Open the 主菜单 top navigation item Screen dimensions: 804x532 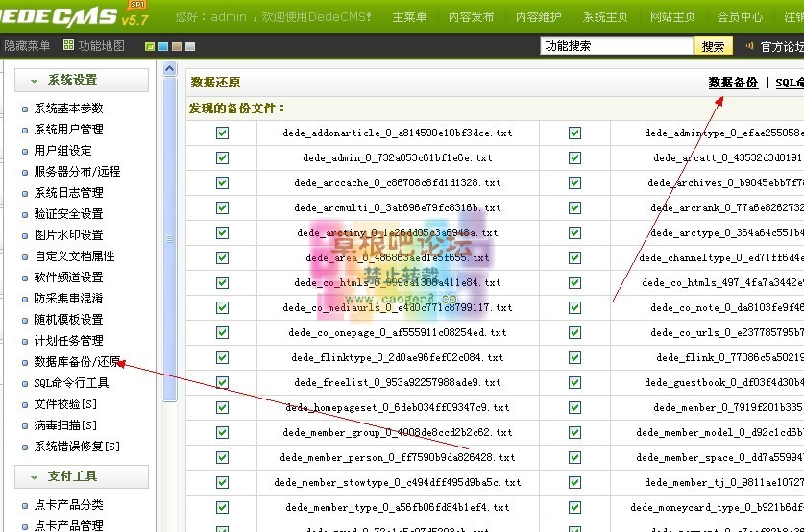point(410,17)
